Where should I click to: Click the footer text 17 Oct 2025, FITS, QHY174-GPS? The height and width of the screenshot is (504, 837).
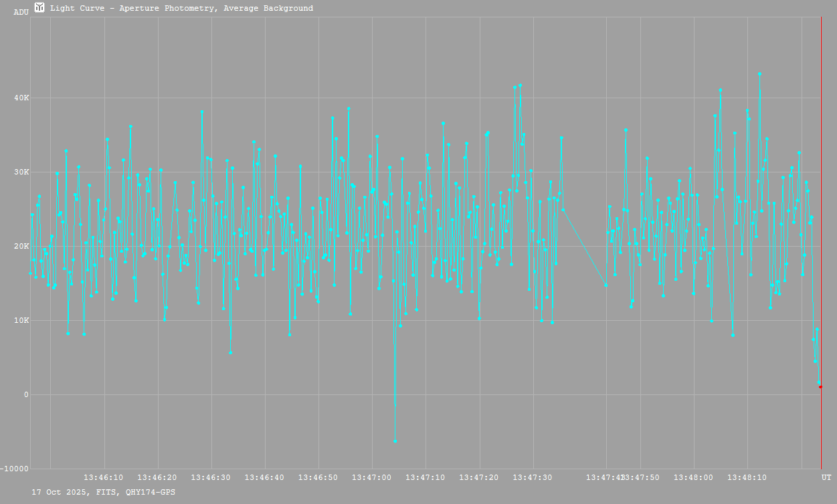point(104,492)
